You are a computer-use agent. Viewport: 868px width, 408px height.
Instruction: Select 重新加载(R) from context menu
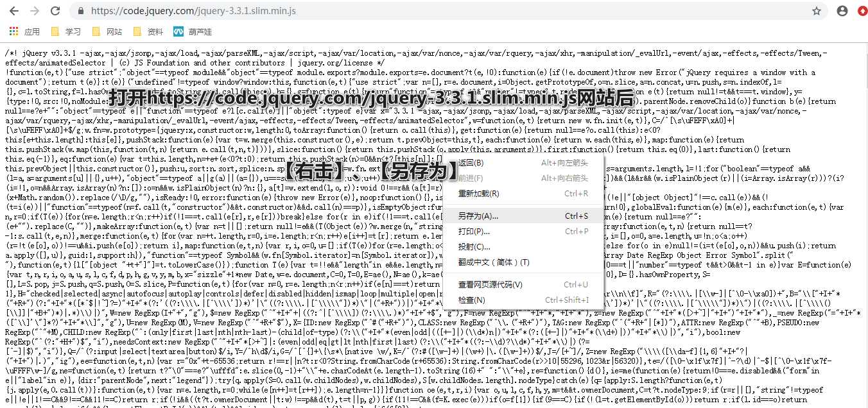coord(523,194)
